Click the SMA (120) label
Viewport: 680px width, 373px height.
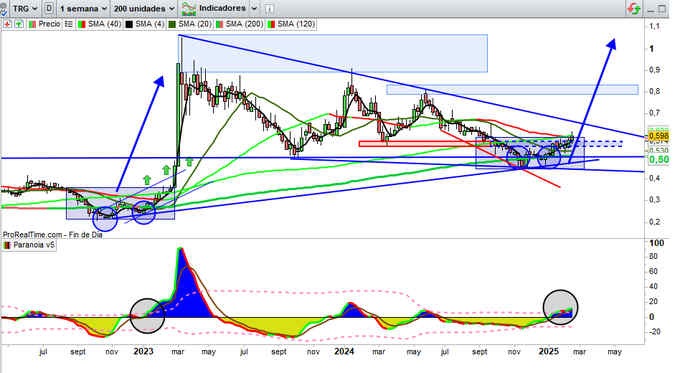pos(296,24)
